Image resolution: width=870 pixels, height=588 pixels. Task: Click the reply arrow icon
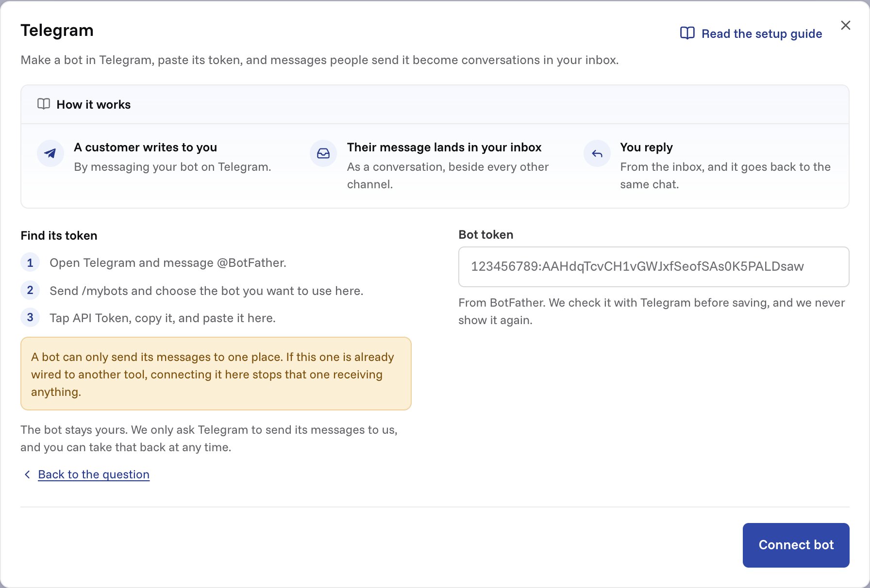tap(597, 153)
